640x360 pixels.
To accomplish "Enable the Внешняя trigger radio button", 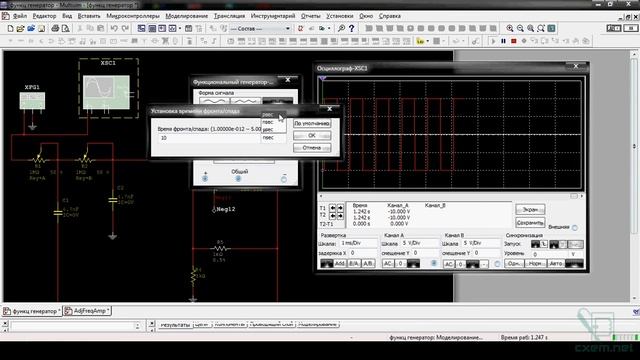I will [x=575, y=228].
